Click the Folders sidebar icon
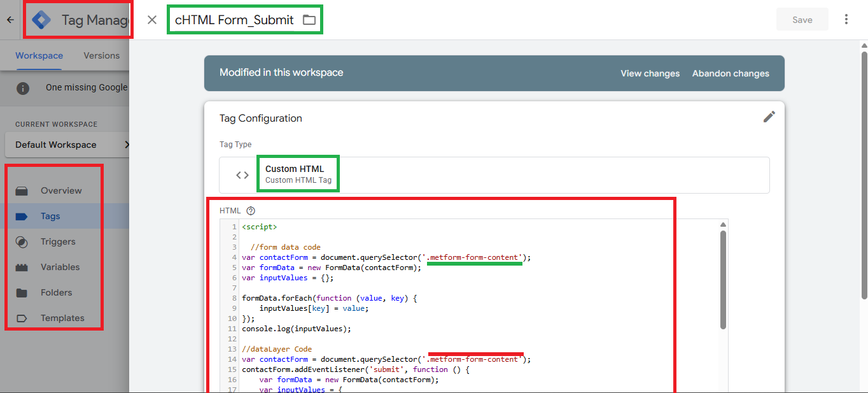The height and width of the screenshot is (393, 868). (x=22, y=292)
